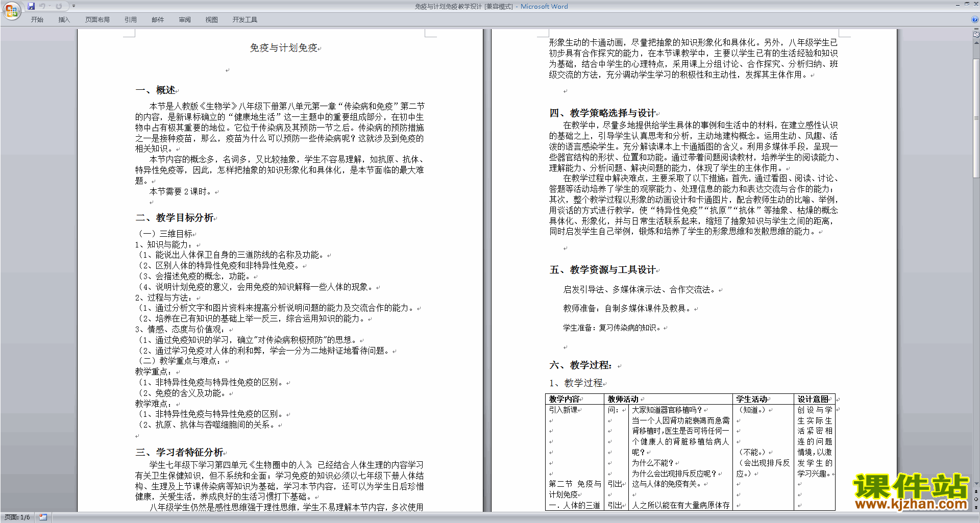Click line 教师准备：自制多媒体课件及教具。
Image resolution: width=980 pixels, height=523 pixels.
[x=628, y=309]
